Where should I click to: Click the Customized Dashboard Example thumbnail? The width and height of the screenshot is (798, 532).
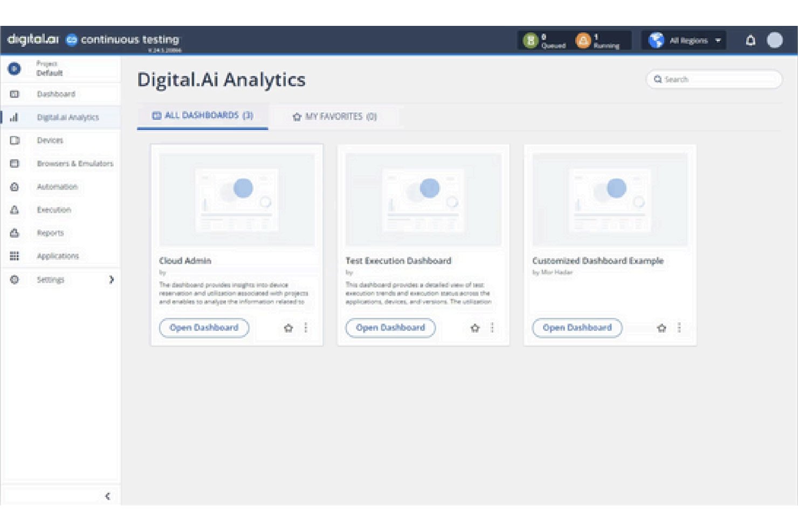click(x=610, y=199)
